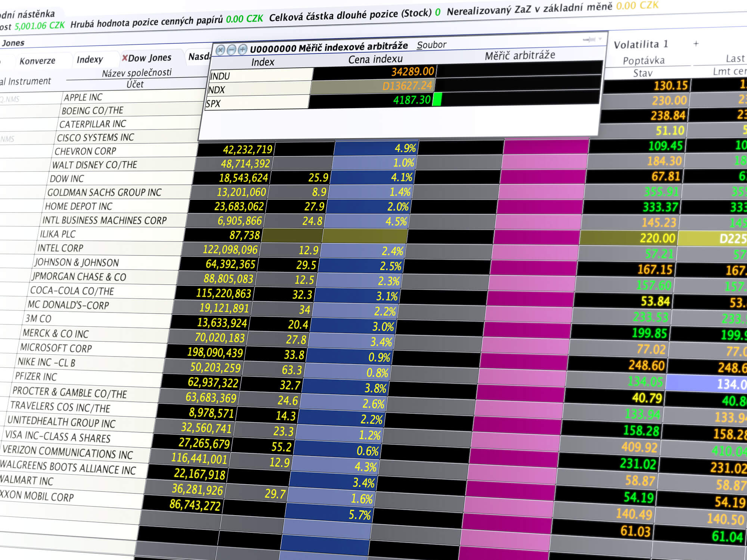Image resolution: width=747 pixels, height=560 pixels.
Task: Close the Dow Jones tab with its X
Action: click(125, 58)
